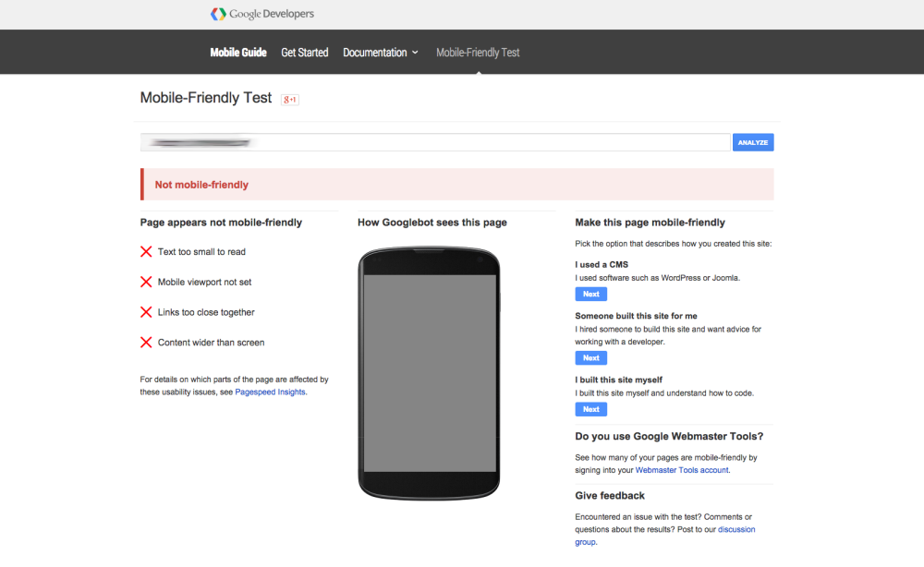This screenshot has height=567, width=924.
Task: Click 'Text too small to read' text
Action: [x=201, y=251]
